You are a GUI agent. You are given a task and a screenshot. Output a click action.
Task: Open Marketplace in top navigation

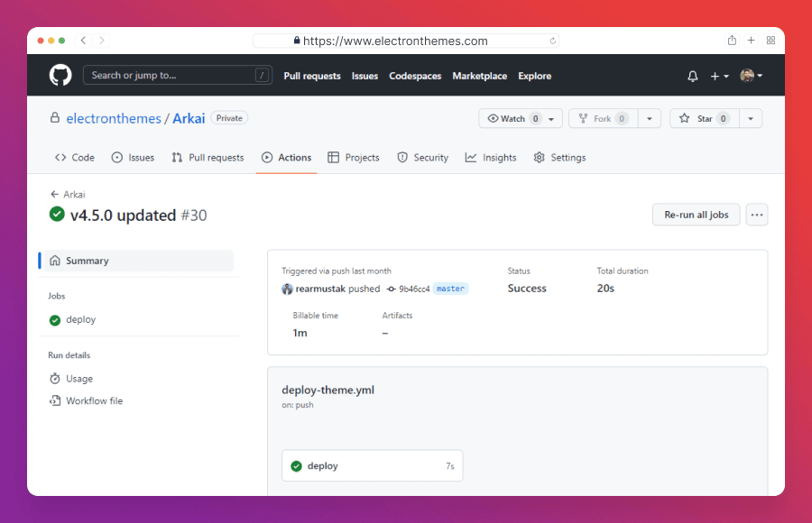[x=480, y=76]
